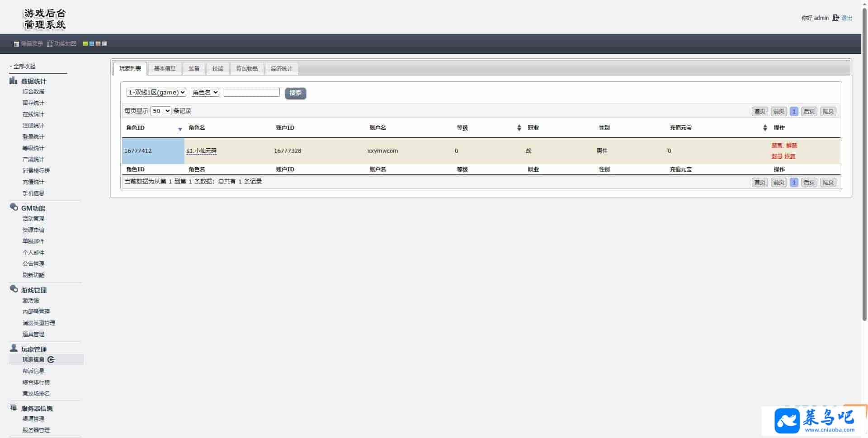
Task: Click 前页 button beside the record count summary
Action: point(779,183)
